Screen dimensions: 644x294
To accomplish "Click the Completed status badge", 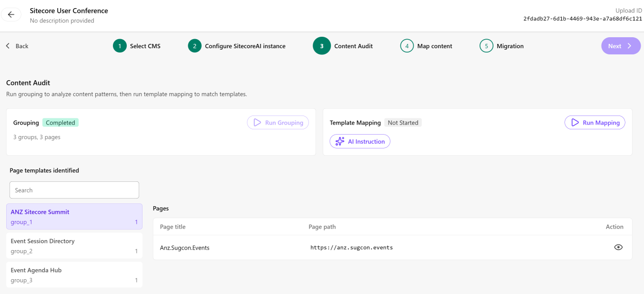I will click(61, 123).
